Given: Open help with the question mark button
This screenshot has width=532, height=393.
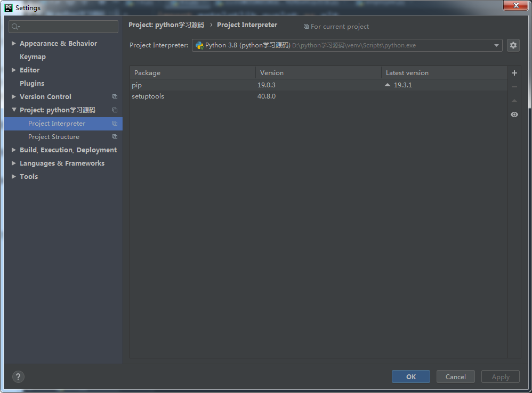Looking at the screenshot, I should [x=18, y=376].
